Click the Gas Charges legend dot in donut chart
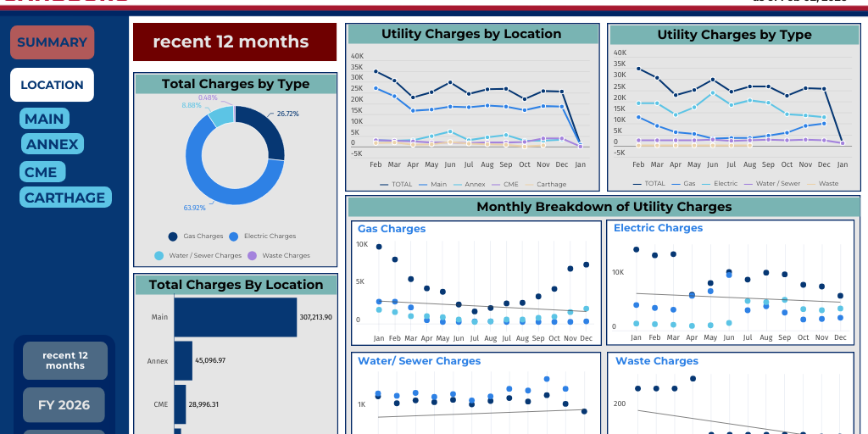The width and height of the screenshot is (868, 434). click(x=173, y=236)
